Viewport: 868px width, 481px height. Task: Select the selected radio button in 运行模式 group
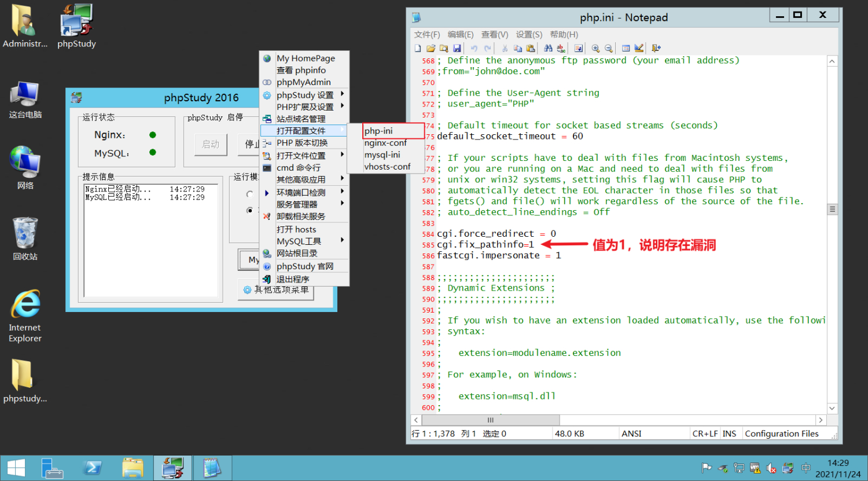(x=250, y=210)
